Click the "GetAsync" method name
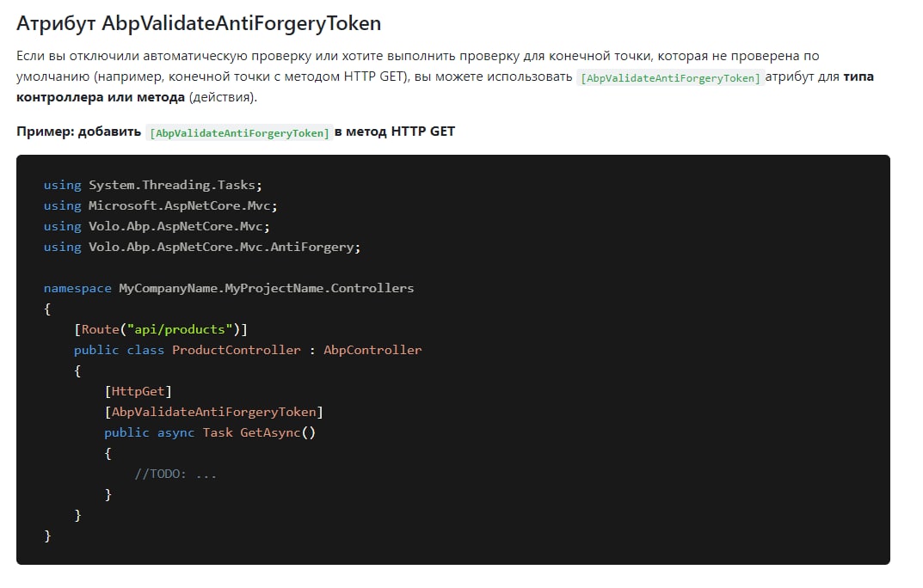Image resolution: width=923 pixels, height=588 pixels. tap(270, 432)
